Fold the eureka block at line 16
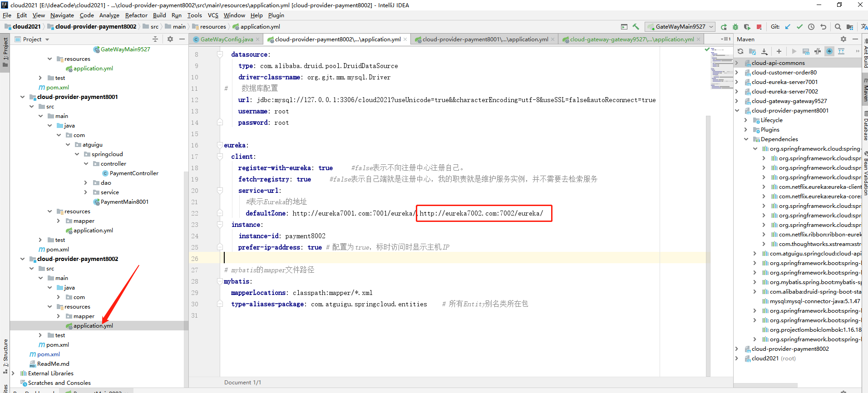 tap(220, 145)
